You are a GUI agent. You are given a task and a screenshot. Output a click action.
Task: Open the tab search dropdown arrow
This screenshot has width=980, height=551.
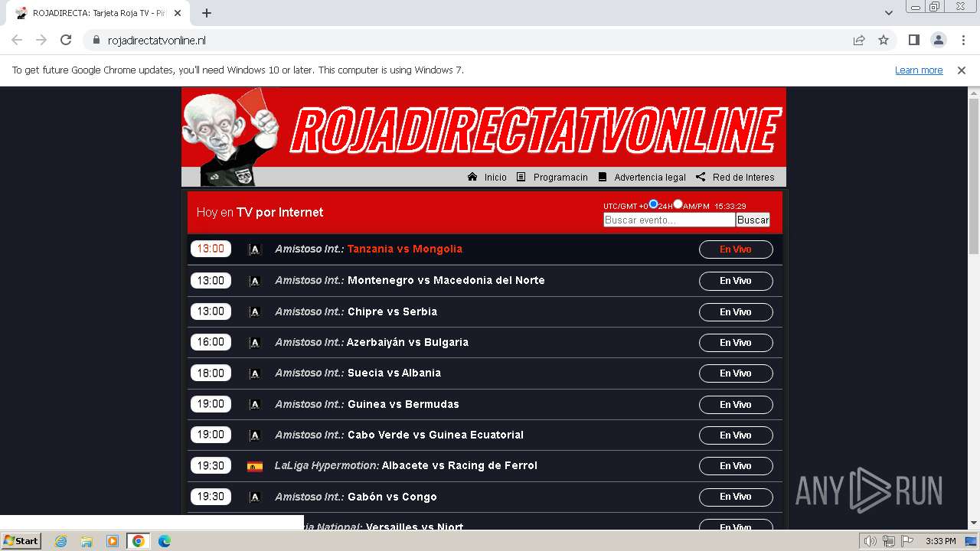(x=889, y=13)
